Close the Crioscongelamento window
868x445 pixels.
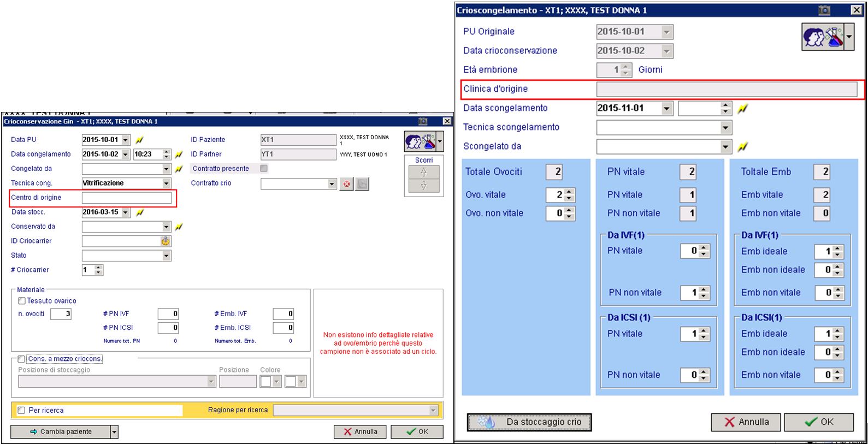[x=857, y=10]
